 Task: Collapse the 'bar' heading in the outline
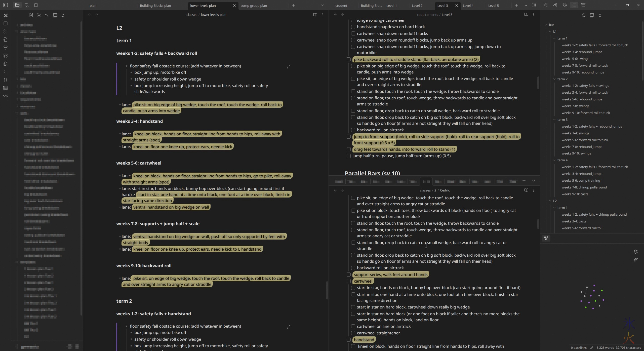click(x=546, y=25)
